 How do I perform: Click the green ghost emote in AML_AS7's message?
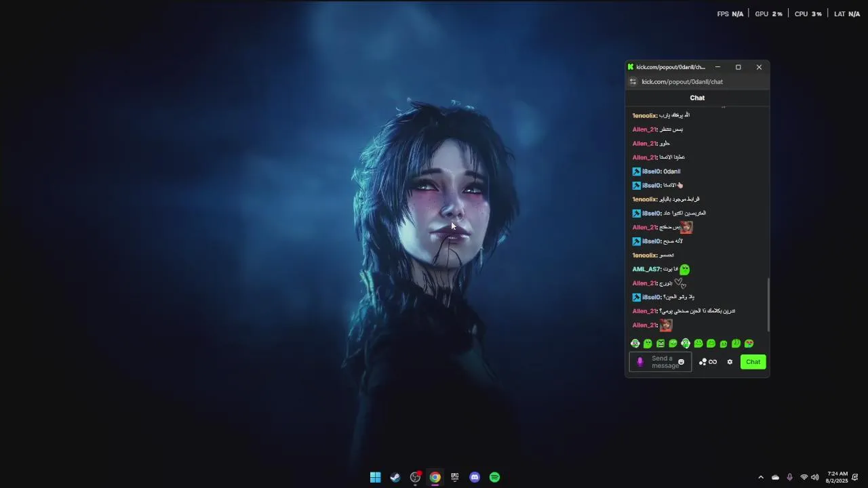pyautogui.click(x=685, y=269)
